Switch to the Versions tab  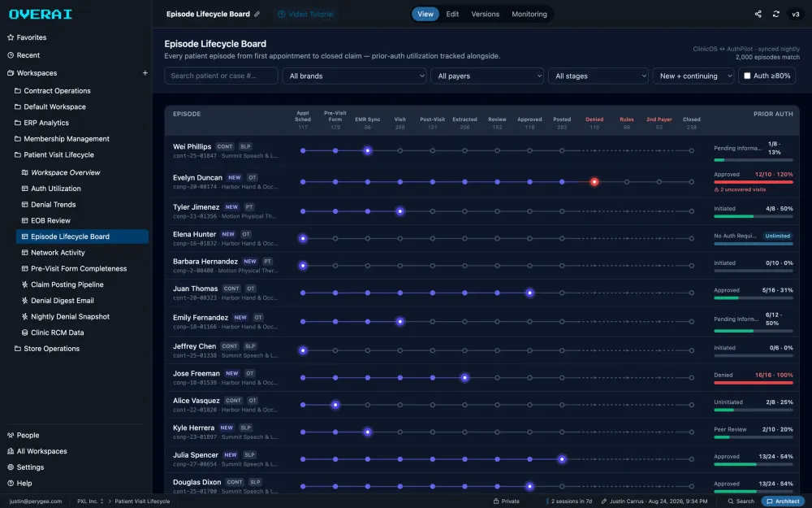486,14
